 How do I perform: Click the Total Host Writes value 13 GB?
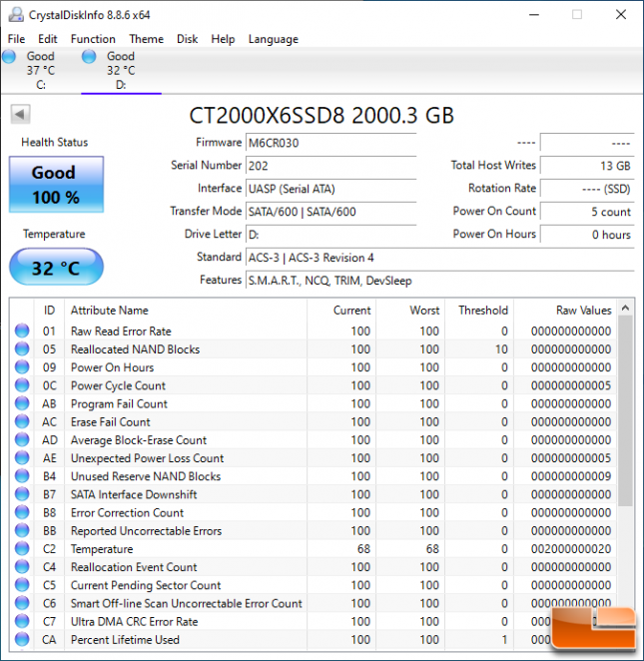point(587,166)
